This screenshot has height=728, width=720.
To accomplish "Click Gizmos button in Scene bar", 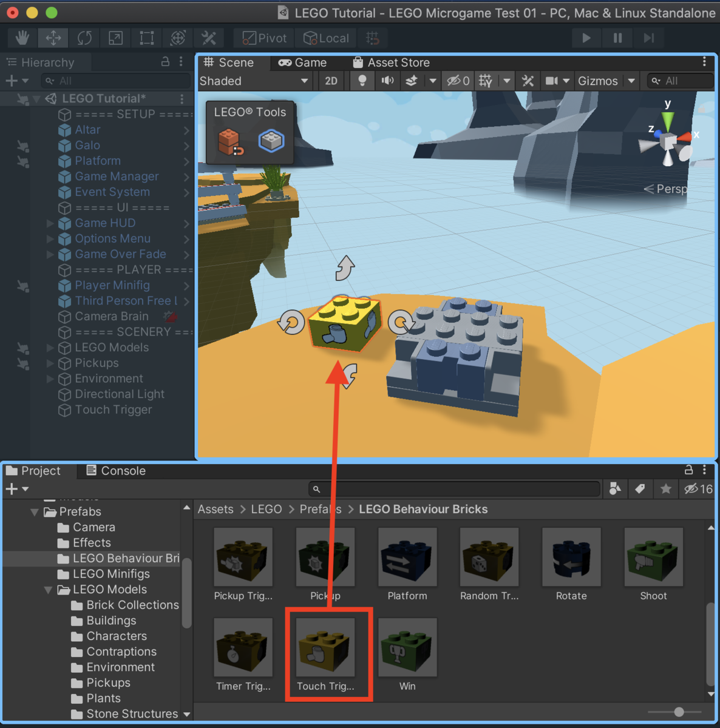I will [598, 81].
